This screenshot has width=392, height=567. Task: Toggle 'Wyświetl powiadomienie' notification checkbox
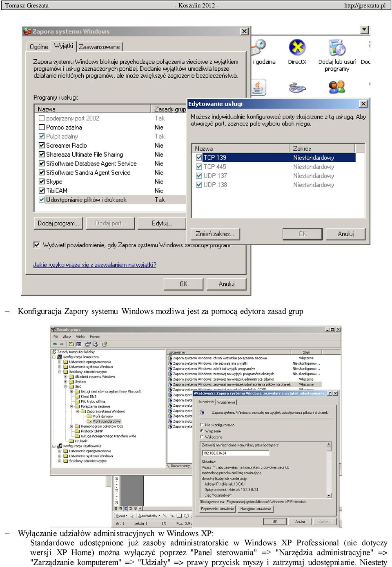click(x=37, y=245)
